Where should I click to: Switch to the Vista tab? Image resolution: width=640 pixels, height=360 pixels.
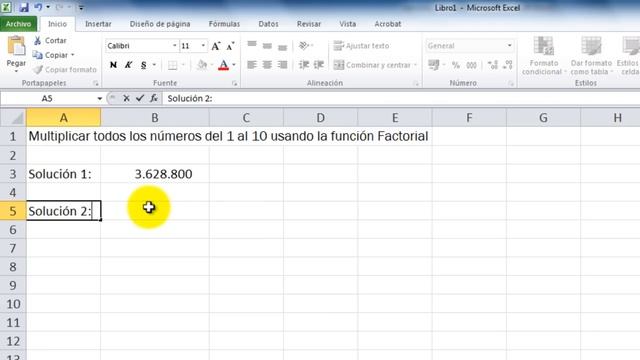[x=347, y=24]
